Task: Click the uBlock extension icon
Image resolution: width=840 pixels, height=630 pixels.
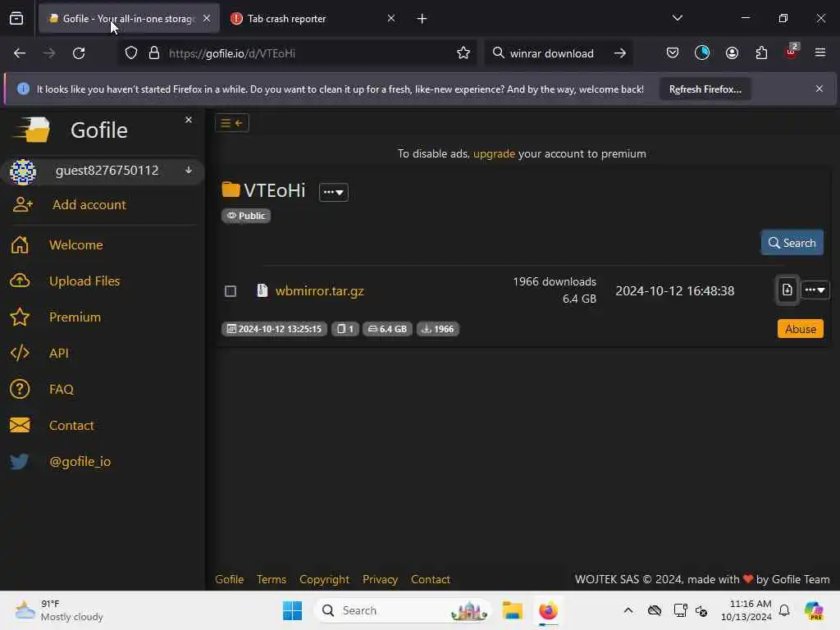Action: 792,52
